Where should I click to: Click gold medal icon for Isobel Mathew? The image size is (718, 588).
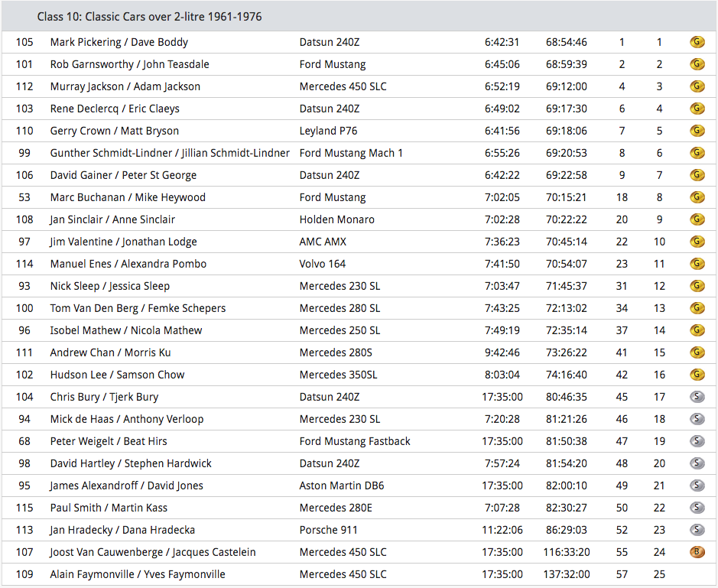click(x=697, y=330)
